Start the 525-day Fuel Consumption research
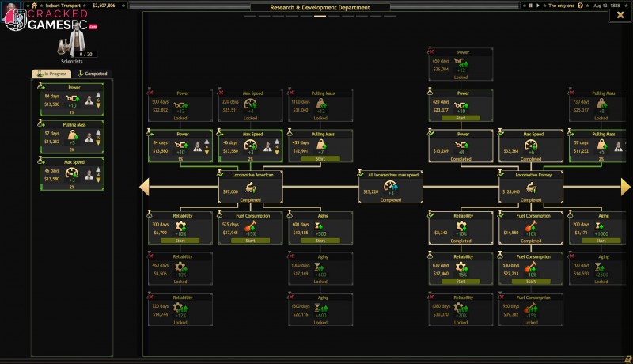 pos(251,241)
